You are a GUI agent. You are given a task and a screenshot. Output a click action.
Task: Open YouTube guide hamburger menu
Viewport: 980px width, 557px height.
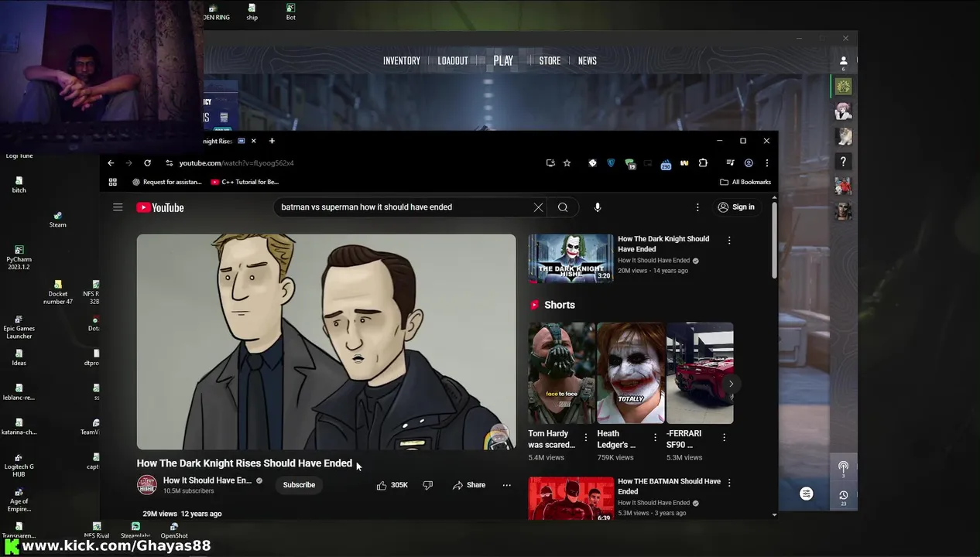[x=118, y=207]
